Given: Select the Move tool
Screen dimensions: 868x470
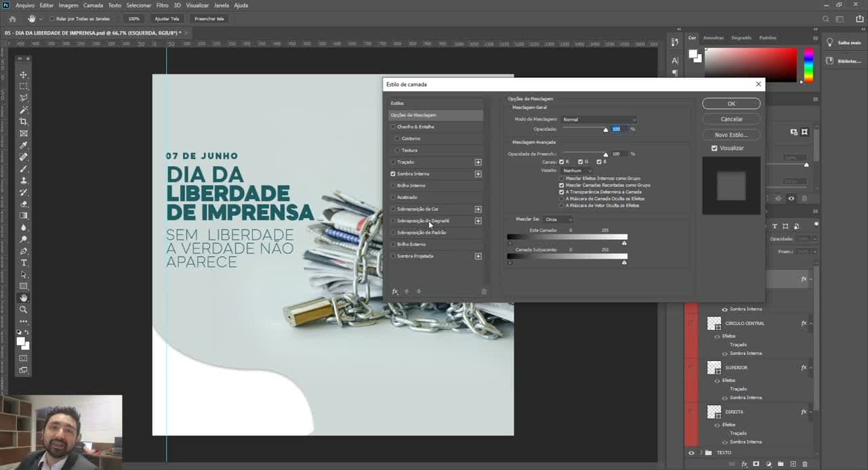Looking at the screenshot, I should click(x=24, y=75).
